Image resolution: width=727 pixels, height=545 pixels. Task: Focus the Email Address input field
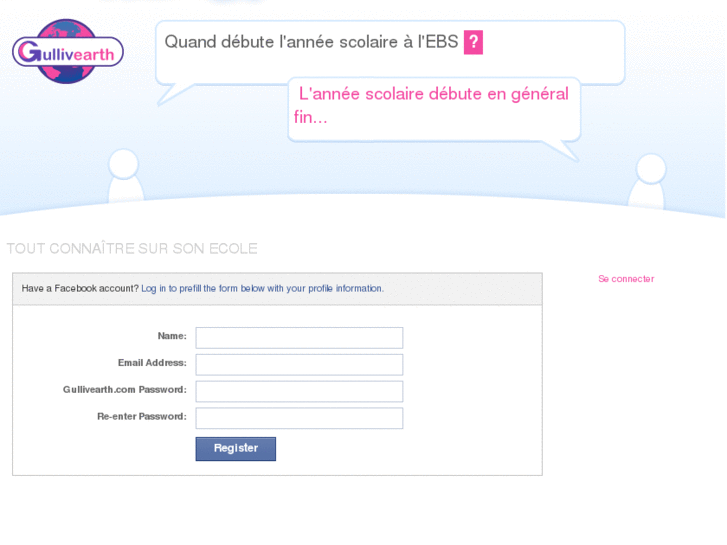pyautogui.click(x=299, y=364)
